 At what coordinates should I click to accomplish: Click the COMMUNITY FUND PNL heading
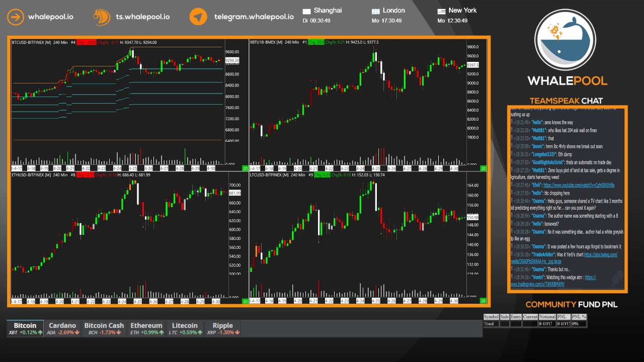(x=572, y=304)
